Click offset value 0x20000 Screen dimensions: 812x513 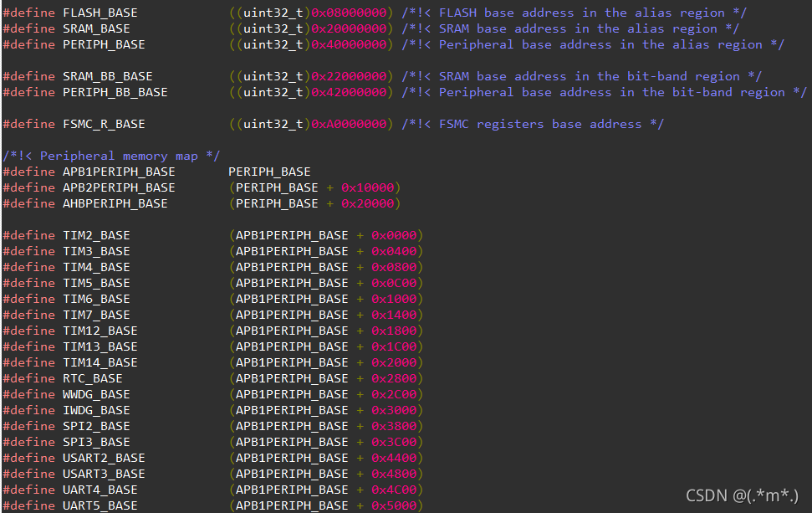coord(368,203)
